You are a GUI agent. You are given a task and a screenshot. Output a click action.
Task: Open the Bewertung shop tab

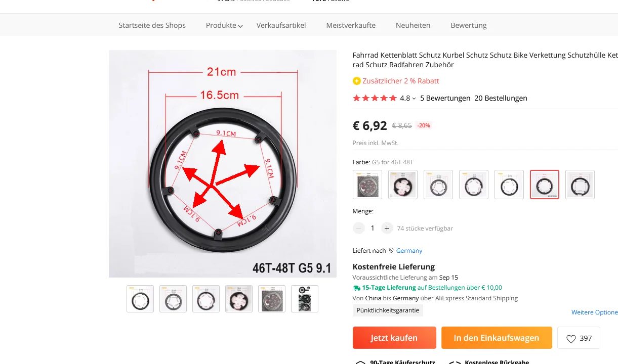469,25
